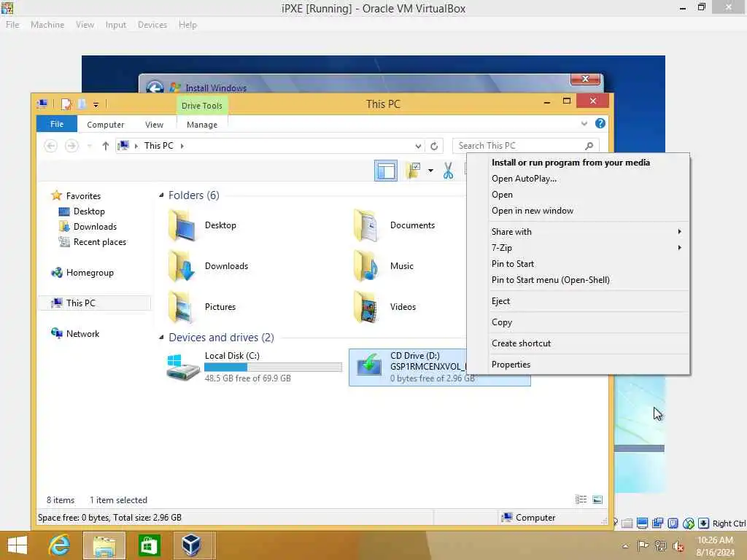Viewport: 747px width, 560px height.
Task: Click the Properties icon in the quick access toolbar
Action: [x=66, y=104]
